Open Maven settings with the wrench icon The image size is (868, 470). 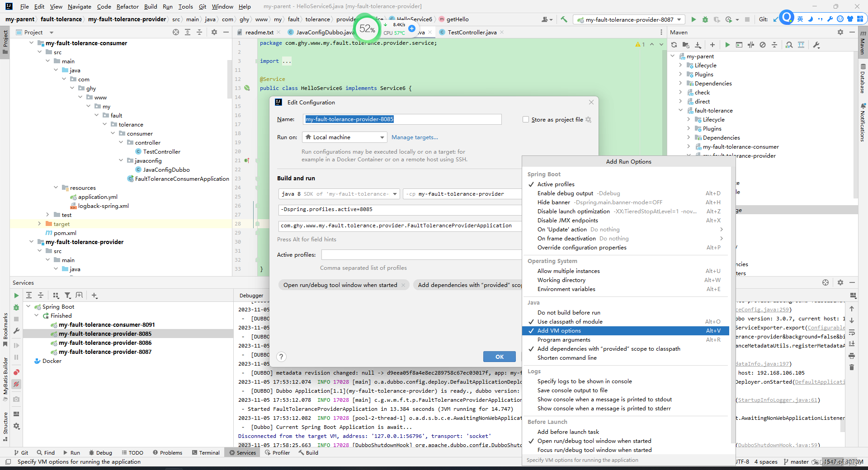(817, 45)
